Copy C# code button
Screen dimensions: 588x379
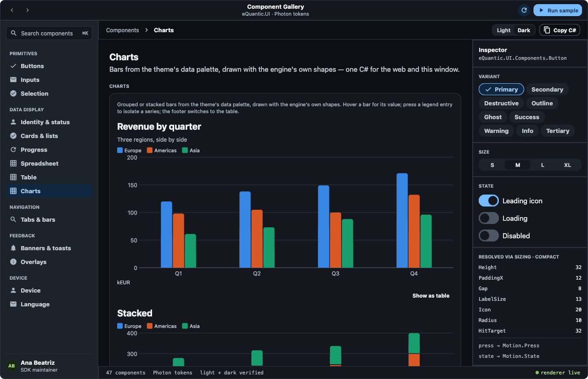(x=560, y=30)
